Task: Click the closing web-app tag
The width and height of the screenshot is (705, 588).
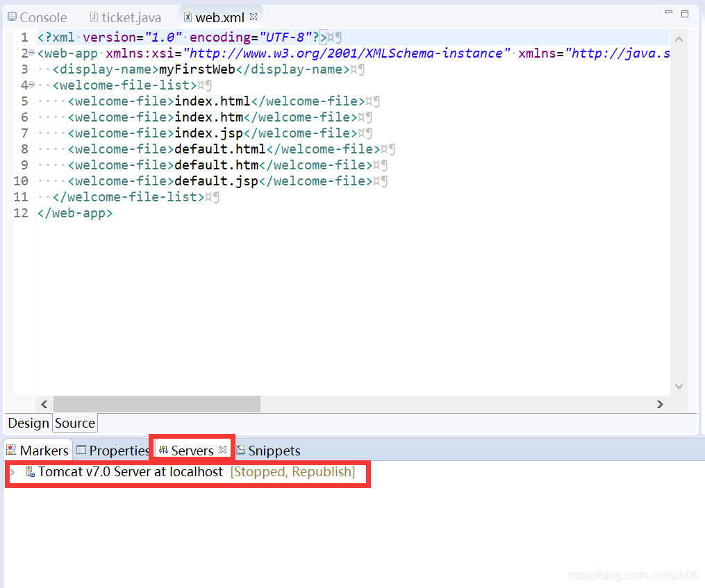Action: [74, 212]
